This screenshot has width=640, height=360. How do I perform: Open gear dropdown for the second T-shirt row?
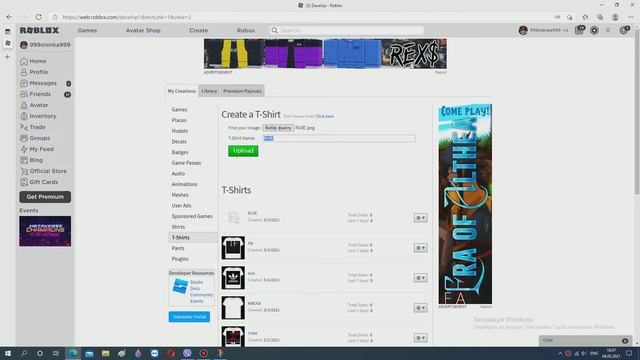tap(420, 248)
